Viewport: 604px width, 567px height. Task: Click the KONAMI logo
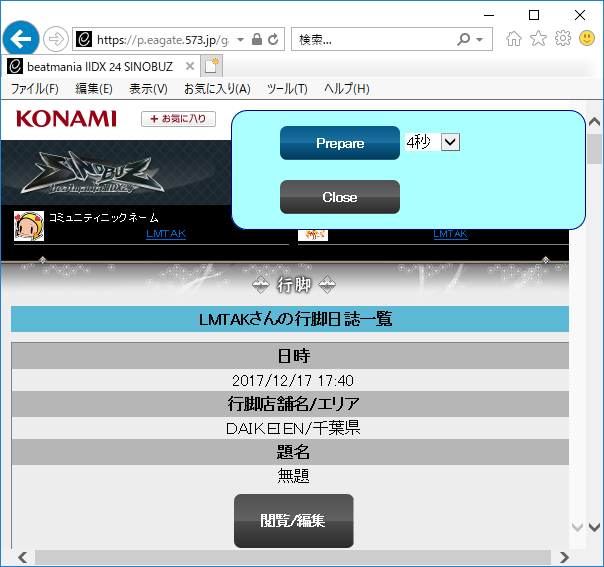pyautogui.click(x=66, y=119)
